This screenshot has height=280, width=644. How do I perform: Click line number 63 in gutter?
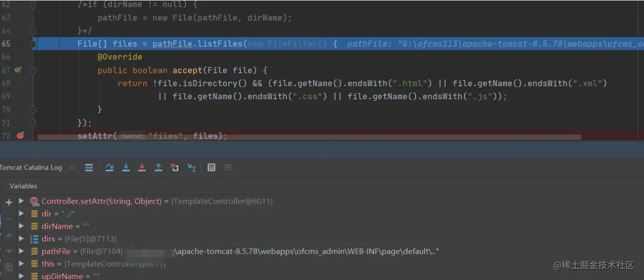click(6, 18)
